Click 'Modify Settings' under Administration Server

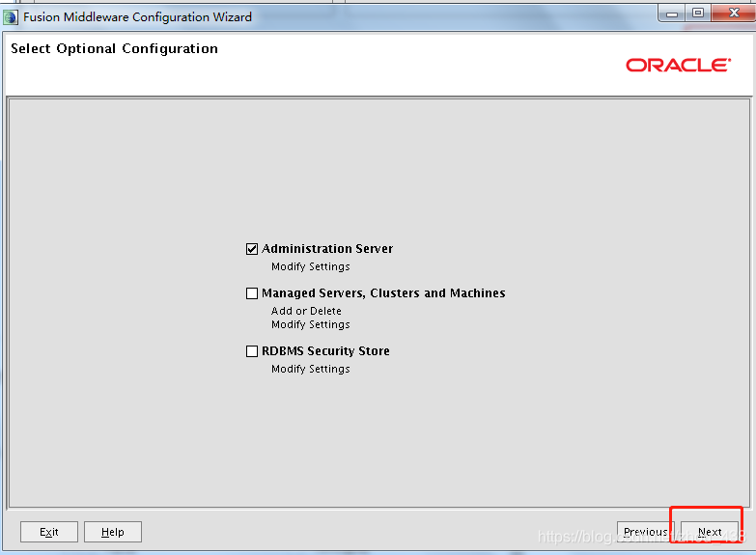click(x=311, y=266)
